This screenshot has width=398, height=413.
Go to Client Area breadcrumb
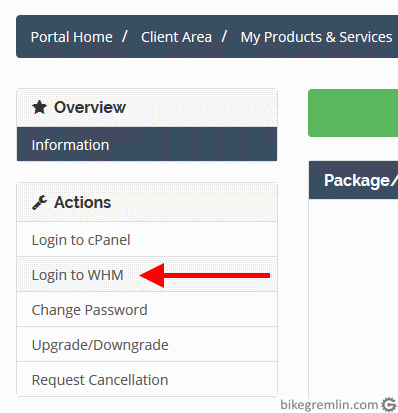tap(176, 37)
